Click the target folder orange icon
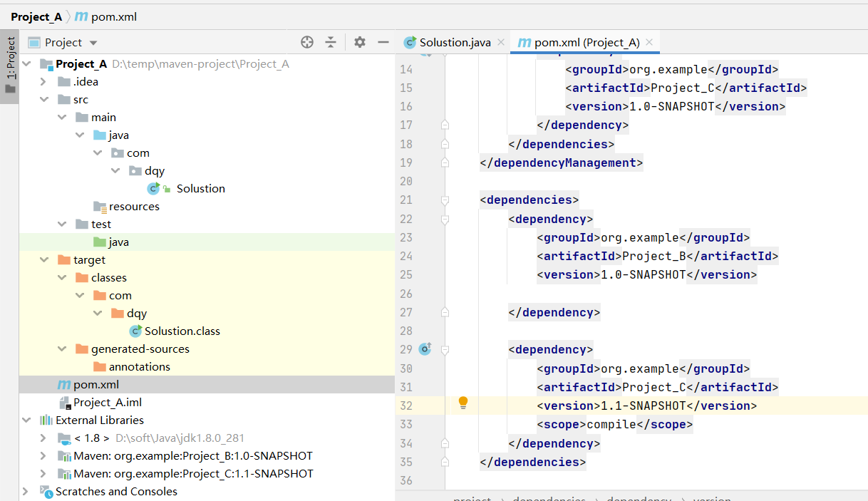Image resolution: width=868 pixels, height=501 pixels. 64,259
